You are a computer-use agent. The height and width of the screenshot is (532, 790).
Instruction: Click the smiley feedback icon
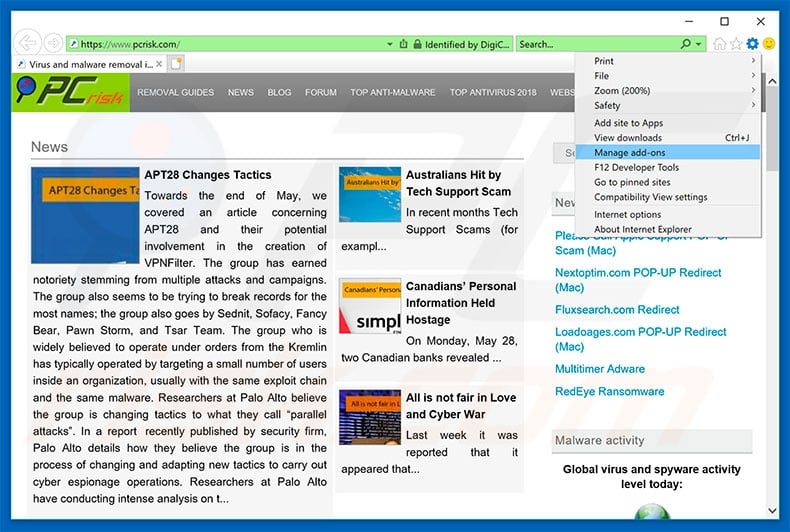769,44
